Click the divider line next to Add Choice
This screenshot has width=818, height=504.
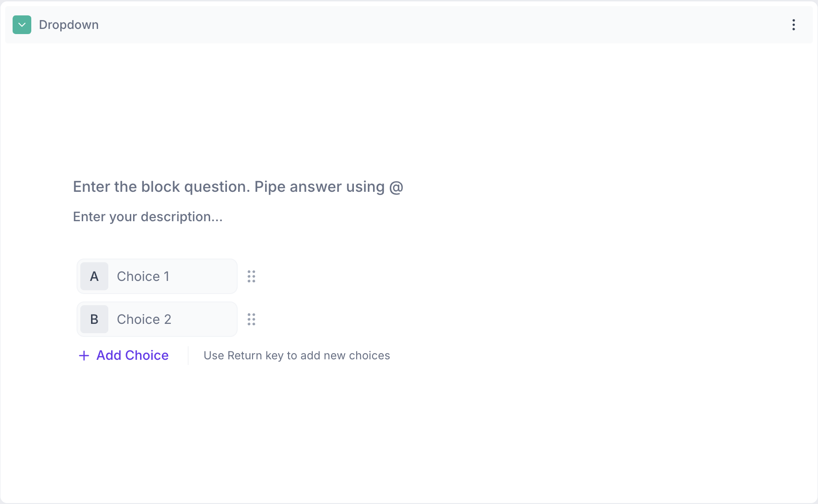coord(188,356)
